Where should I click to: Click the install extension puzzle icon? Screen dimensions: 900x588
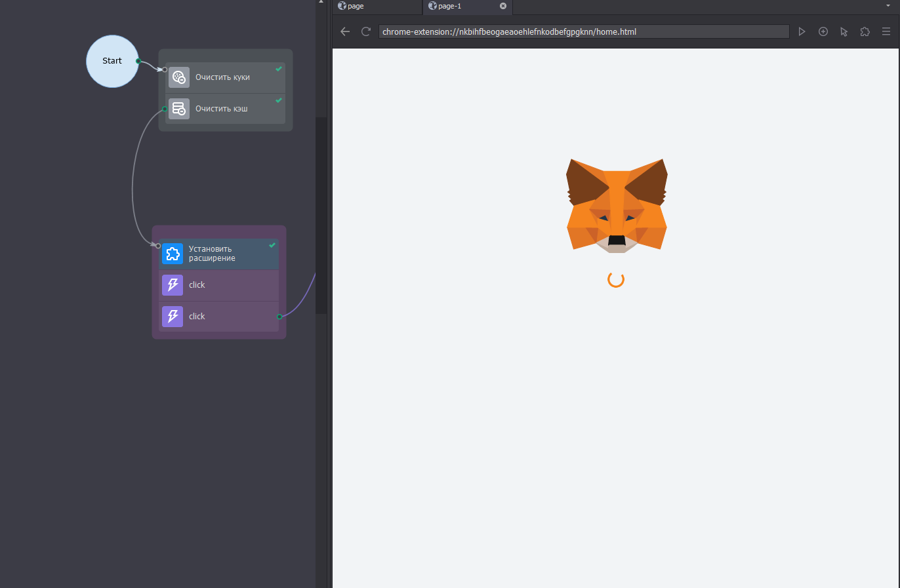tap(173, 254)
